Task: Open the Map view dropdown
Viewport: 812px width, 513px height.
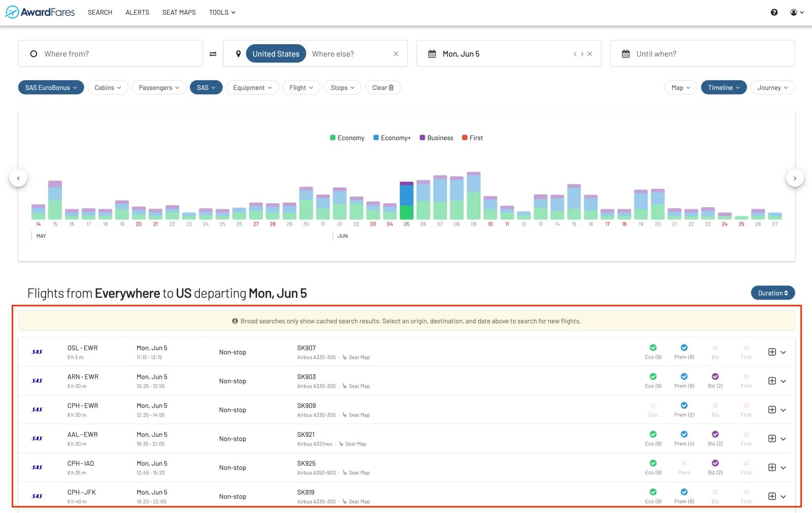Action: tap(681, 88)
